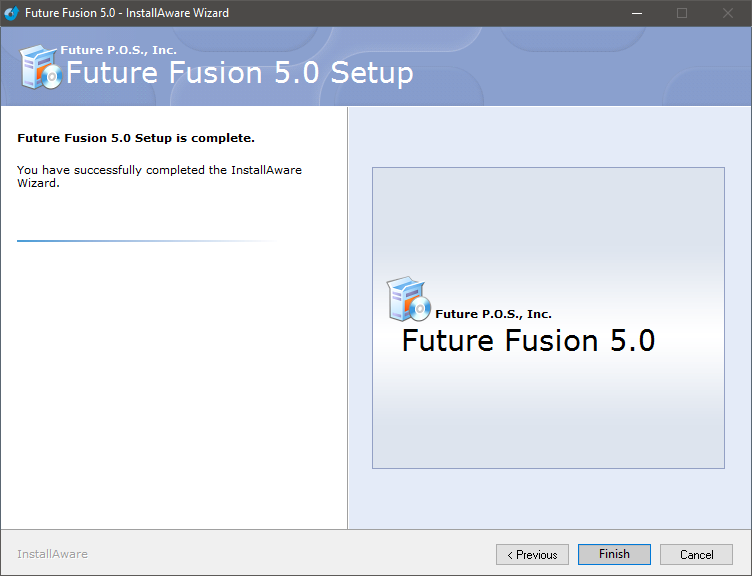Go back with the Previous button

532,554
